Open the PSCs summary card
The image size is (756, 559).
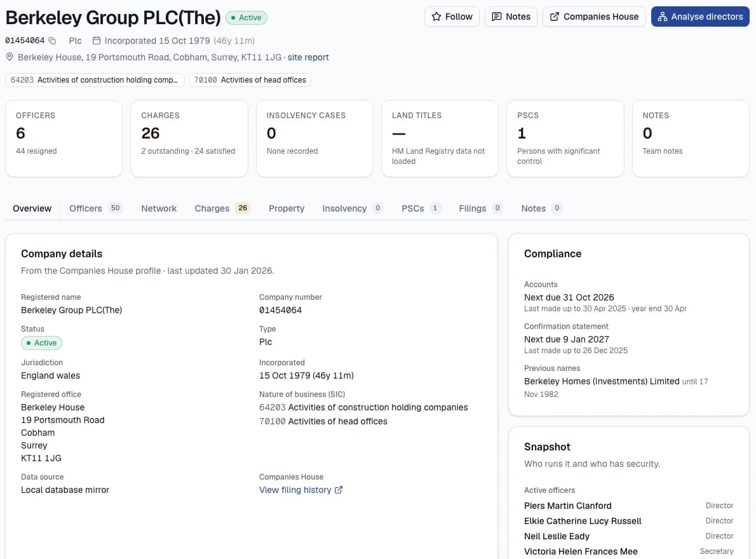[x=565, y=138]
